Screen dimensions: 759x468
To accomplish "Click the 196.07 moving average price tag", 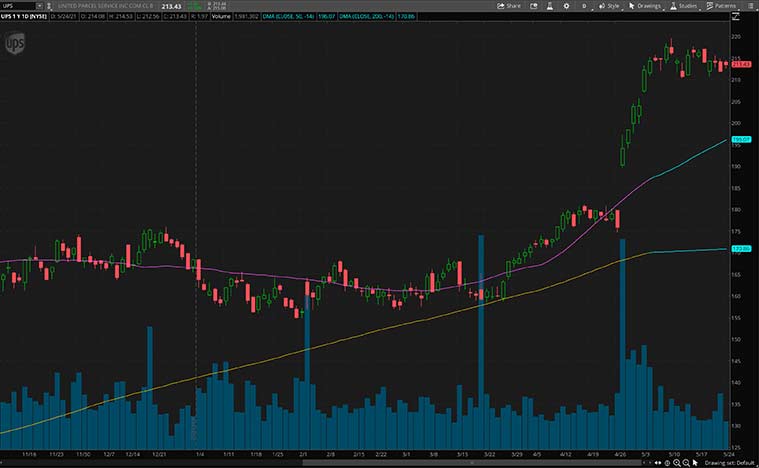I will point(741,139).
